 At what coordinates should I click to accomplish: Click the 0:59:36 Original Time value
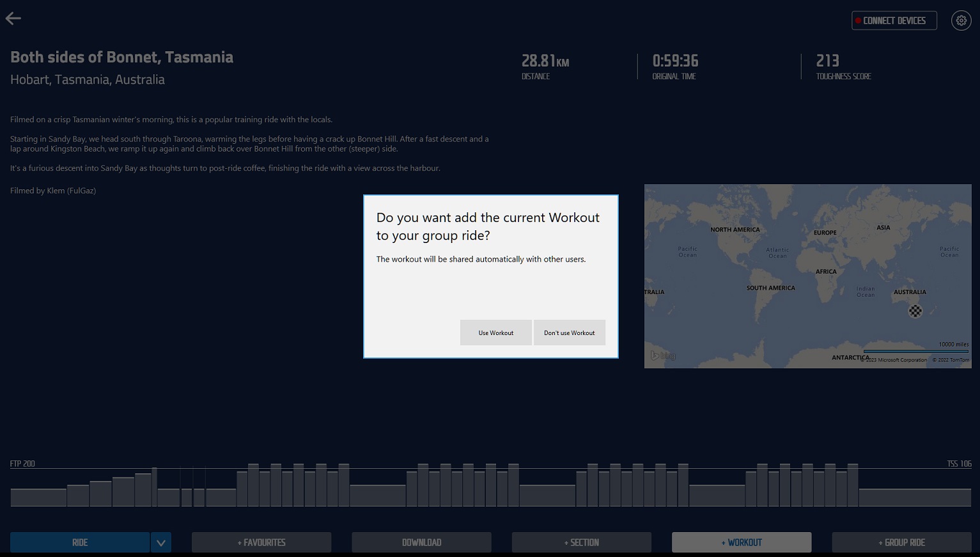(x=675, y=61)
